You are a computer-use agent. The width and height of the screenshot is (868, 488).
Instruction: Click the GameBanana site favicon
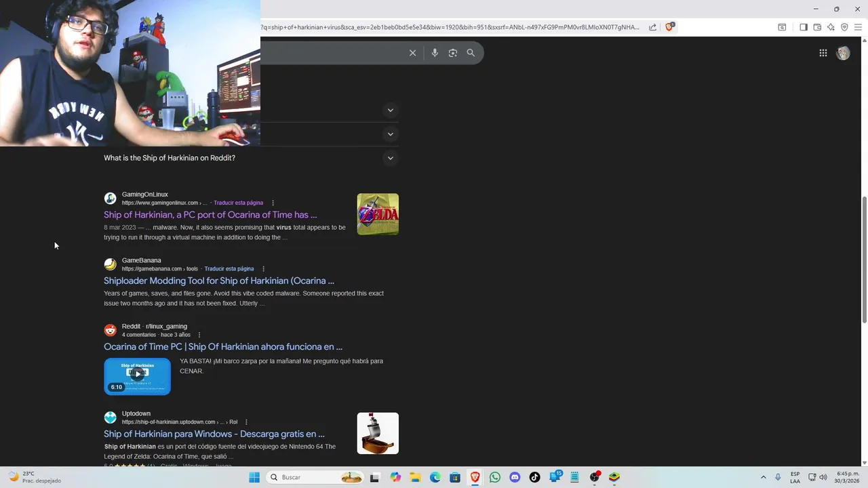(x=110, y=264)
